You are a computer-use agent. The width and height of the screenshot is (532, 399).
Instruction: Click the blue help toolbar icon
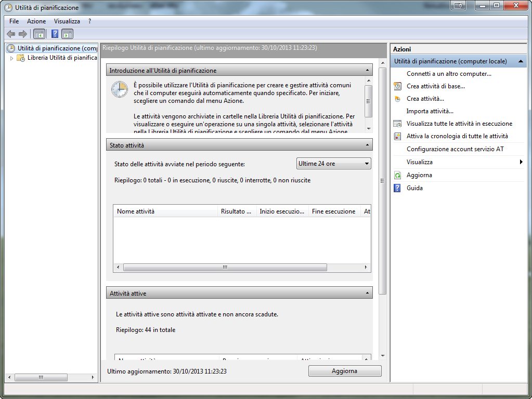click(x=54, y=34)
